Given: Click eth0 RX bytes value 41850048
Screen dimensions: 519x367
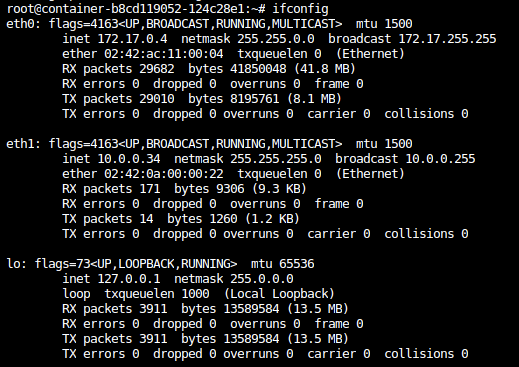Looking at the screenshot, I should (x=258, y=69).
